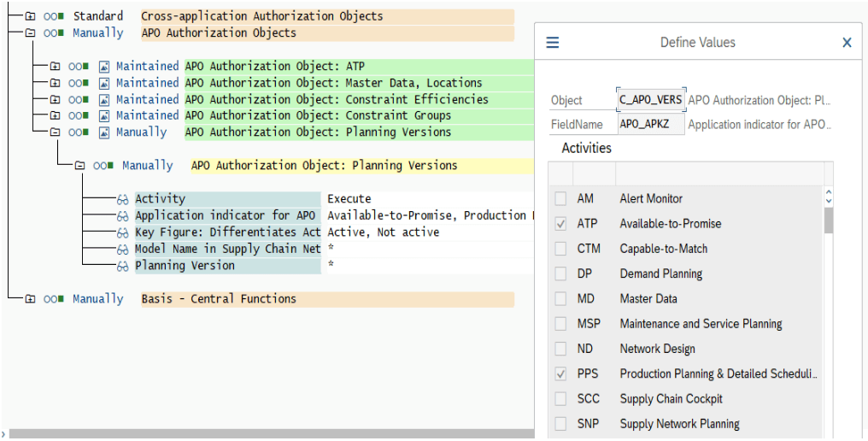Viewport: 868px width, 441px height.
Task: Open the Define Values hamburger menu
Action: pos(553,43)
